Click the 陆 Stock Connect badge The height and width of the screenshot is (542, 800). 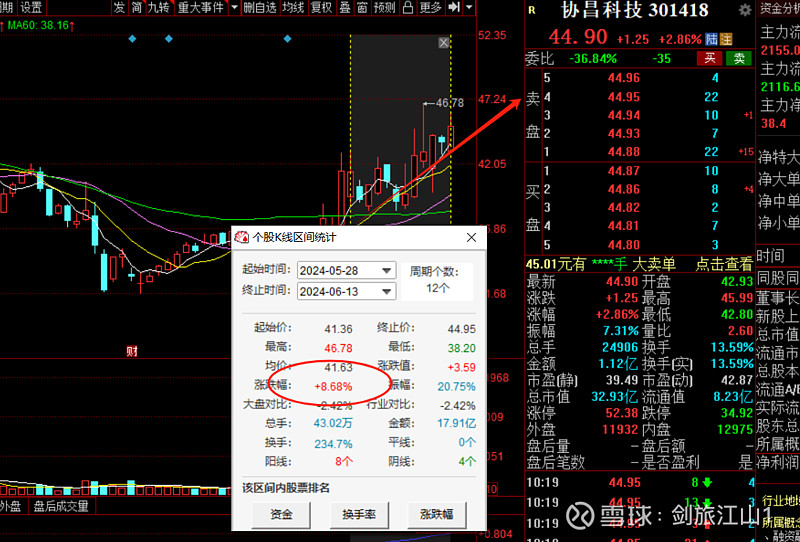click(711, 39)
